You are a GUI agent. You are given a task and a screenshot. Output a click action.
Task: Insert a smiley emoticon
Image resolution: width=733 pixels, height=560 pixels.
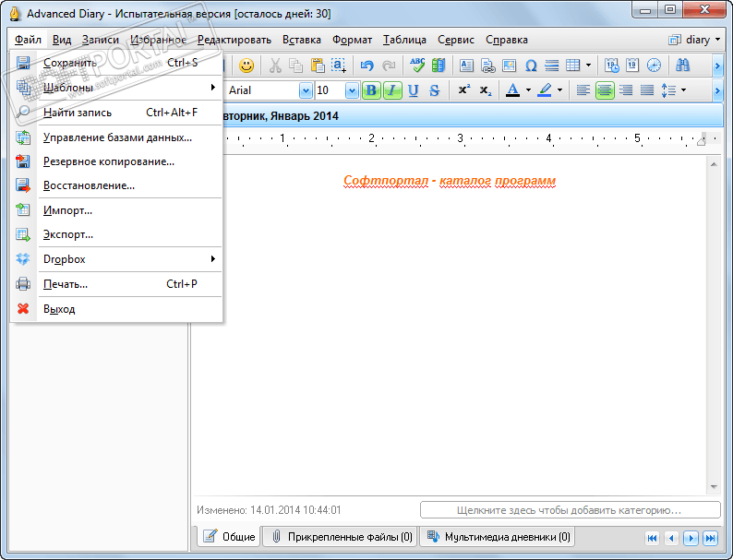point(246,66)
